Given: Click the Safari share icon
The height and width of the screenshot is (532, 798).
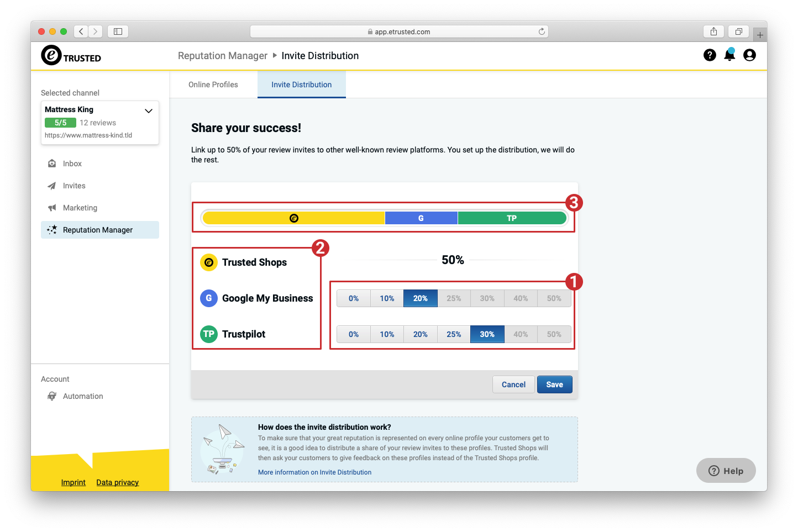Looking at the screenshot, I should pos(713,31).
